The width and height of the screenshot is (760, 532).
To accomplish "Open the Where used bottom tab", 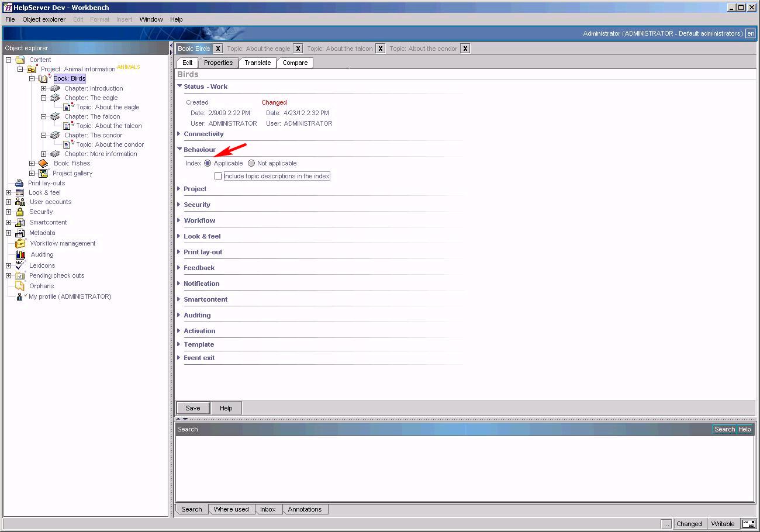I will (x=231, y=509).
